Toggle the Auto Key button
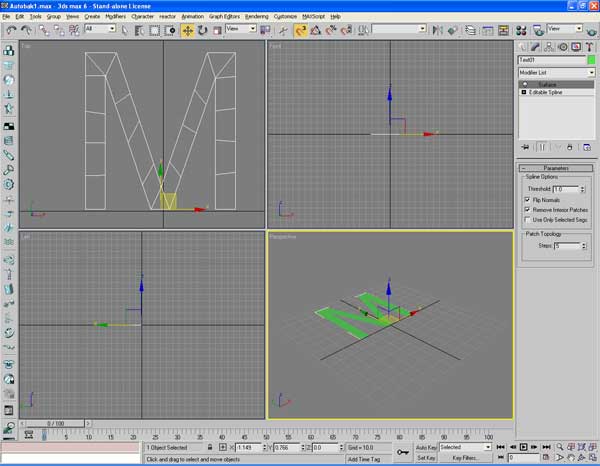The height and width of the screenshot is (466, 600). [x=426, y=447]
